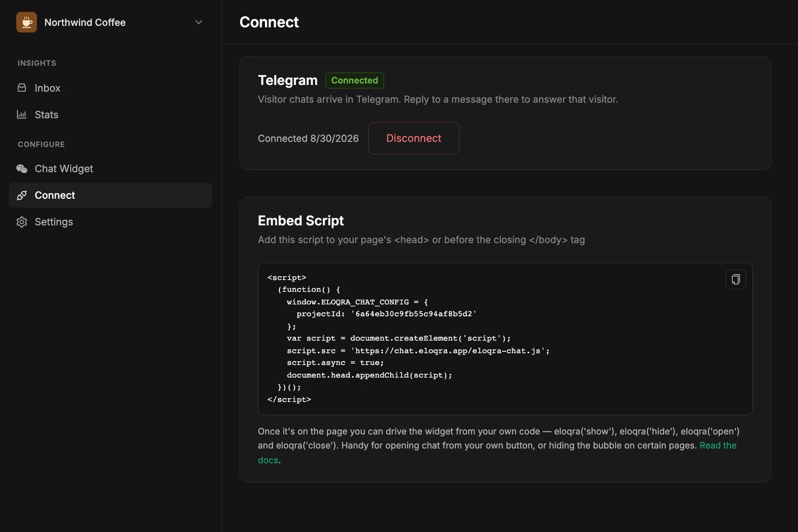The width and height of the screenshot is (798, 532).
Task: Go to Stats in sidebar
Action: tap(110, 115)
